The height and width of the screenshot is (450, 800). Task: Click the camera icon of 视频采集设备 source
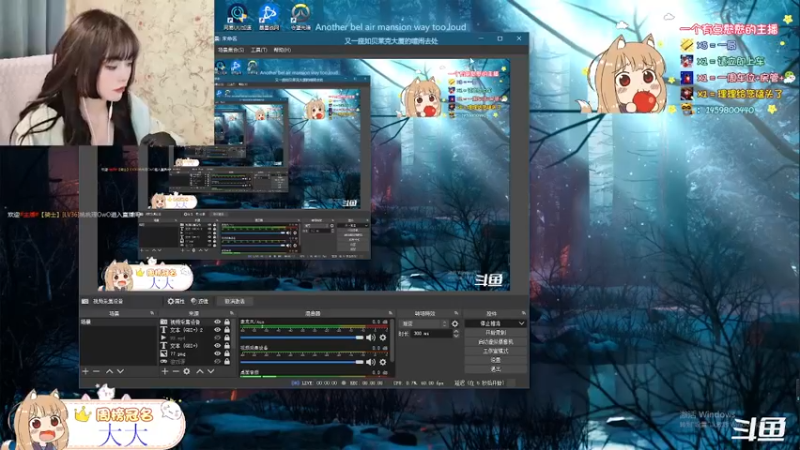click(164, 322)
